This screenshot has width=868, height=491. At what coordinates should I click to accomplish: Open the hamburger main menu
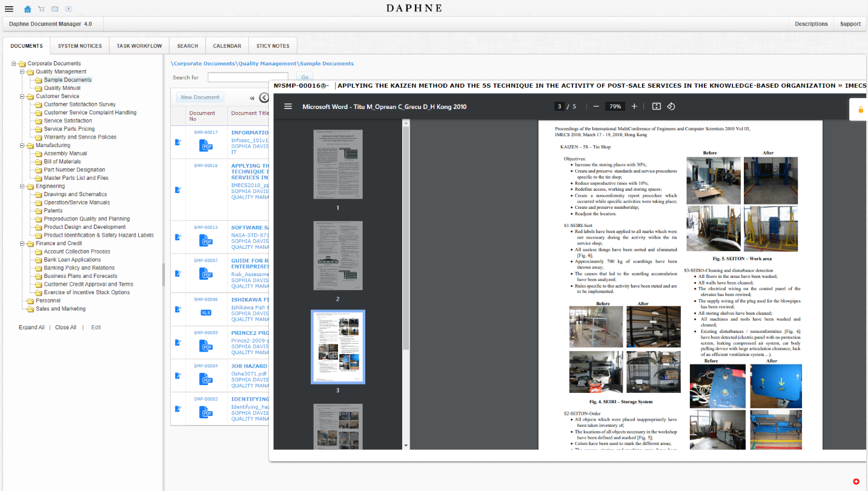pos(9,9)
